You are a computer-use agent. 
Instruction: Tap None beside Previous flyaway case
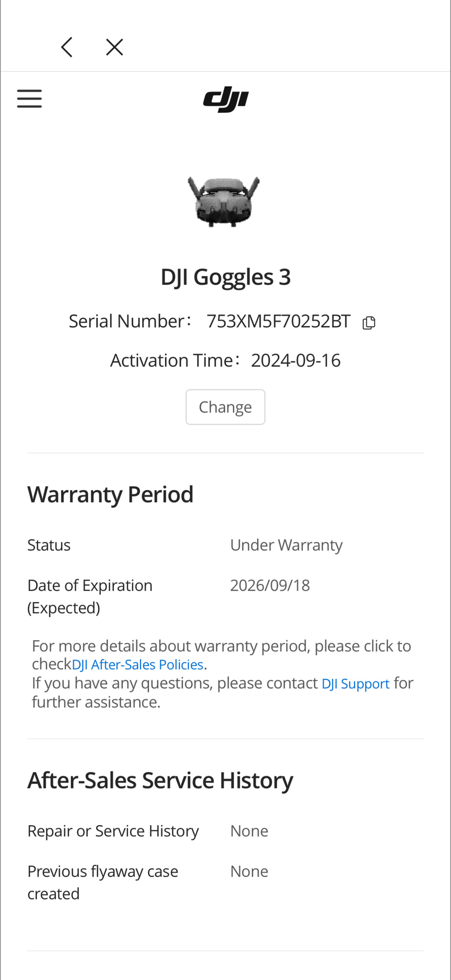point(249,871)
